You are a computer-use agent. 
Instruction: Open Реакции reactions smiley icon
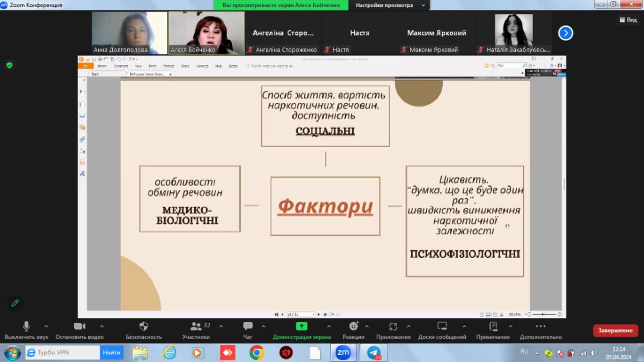pos(353,327)
